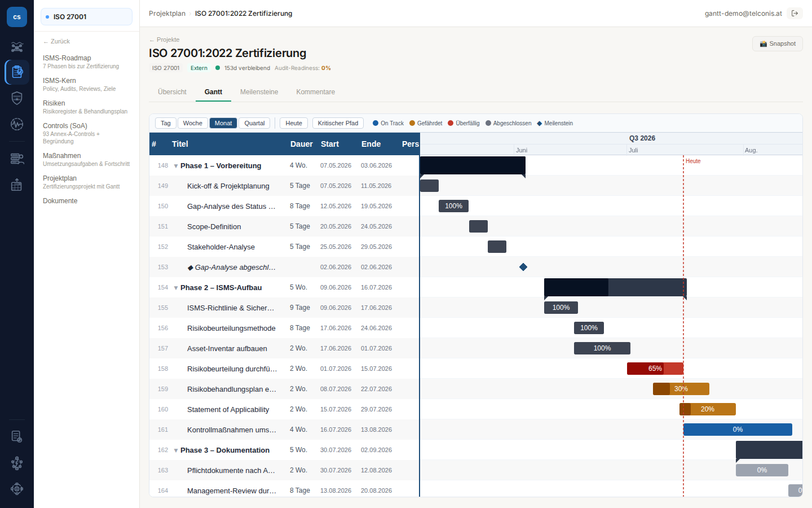
Task: Select row Asset-Inventar aufbauen
Action: pyautogui.click(x=284, y=348)
